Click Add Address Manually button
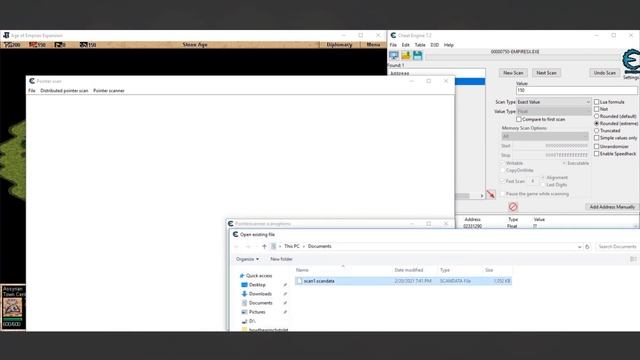Screen dimensions: 640x360 tap(612, 207)
